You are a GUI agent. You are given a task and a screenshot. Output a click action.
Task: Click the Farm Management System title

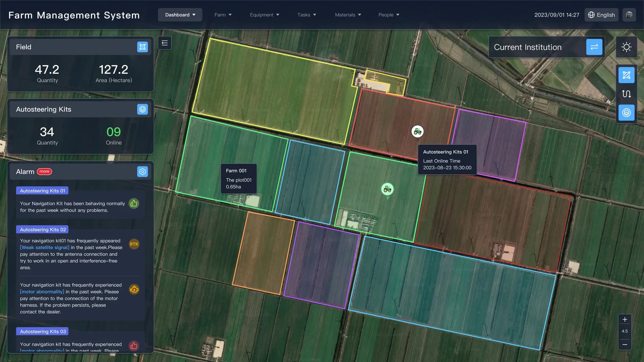point(74,15)
